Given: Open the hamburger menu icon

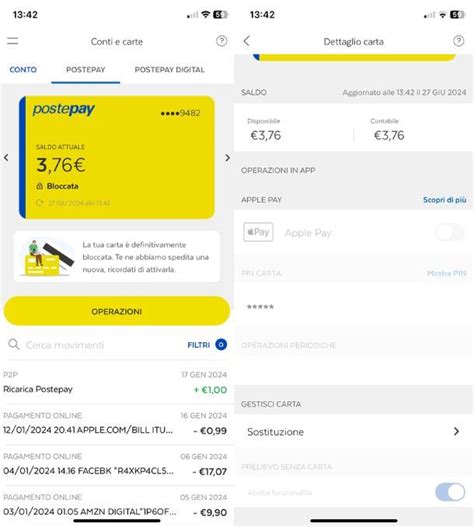Looking at the screenshot, I should click(13, 41).
